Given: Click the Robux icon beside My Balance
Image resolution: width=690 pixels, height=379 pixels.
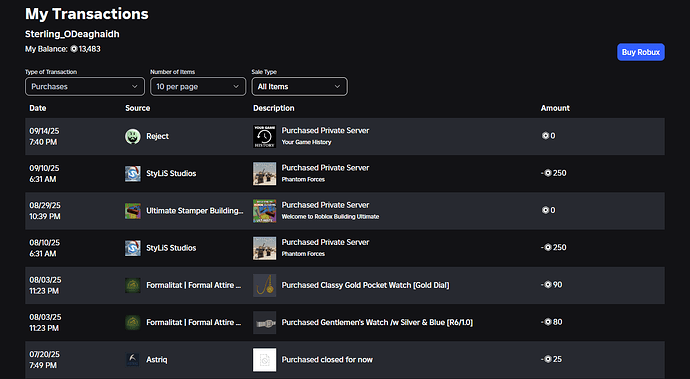Looking at the screenshot, I should click(x=74, y=49).
